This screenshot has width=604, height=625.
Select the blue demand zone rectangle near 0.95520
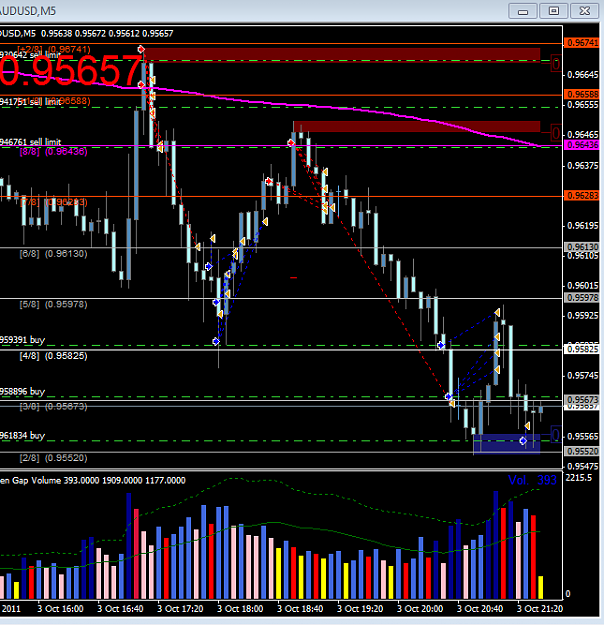[507, 444]
